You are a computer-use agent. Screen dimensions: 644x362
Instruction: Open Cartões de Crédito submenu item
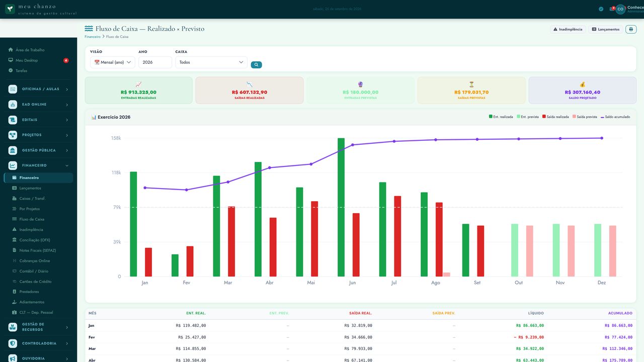pyautogui.click(x=38, y=282)
